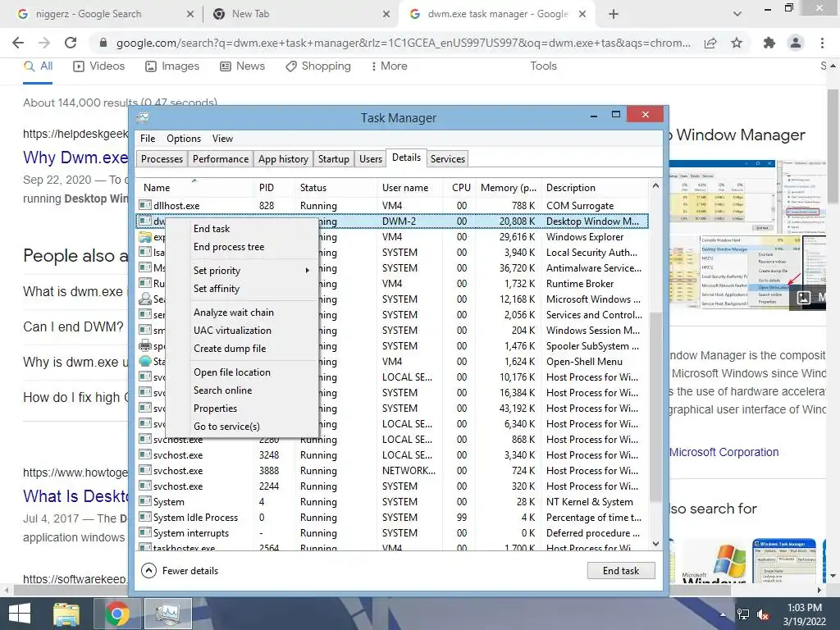This screenshot has height=630, width=840.
Task: Click the Task Manager scroll-up arrow
Action: point(655,186)
